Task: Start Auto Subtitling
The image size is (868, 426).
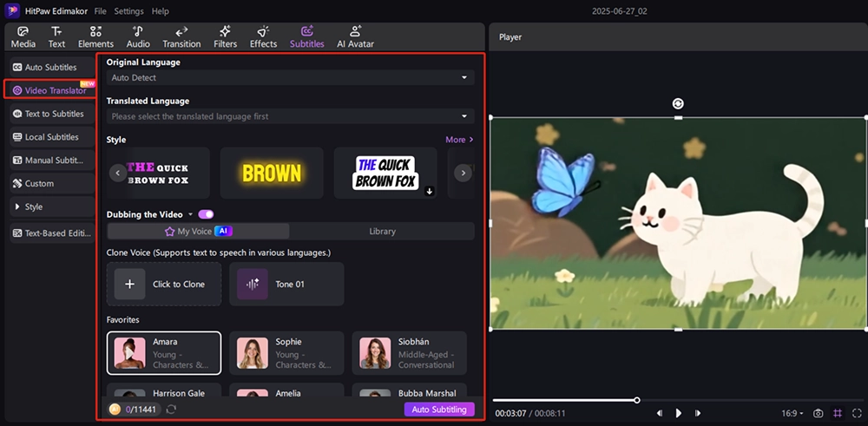Action: [439, 410]
